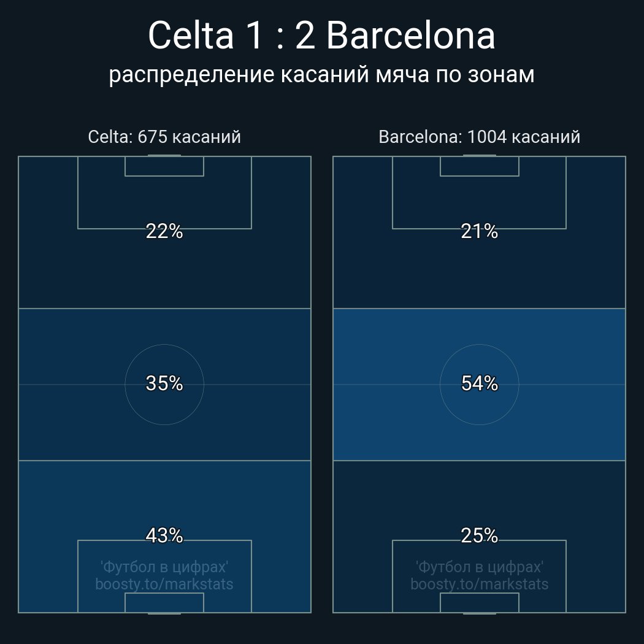Click the "Celta 1 : 2 Barcelona" title
The height and width of the screenshot is (644, 644).
click(x=321, y=36)
